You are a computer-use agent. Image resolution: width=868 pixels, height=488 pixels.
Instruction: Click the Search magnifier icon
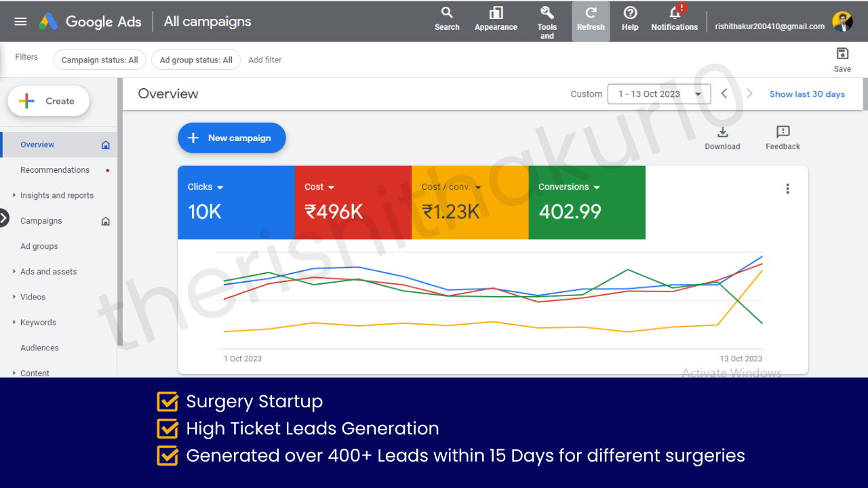tap(447, 14)
